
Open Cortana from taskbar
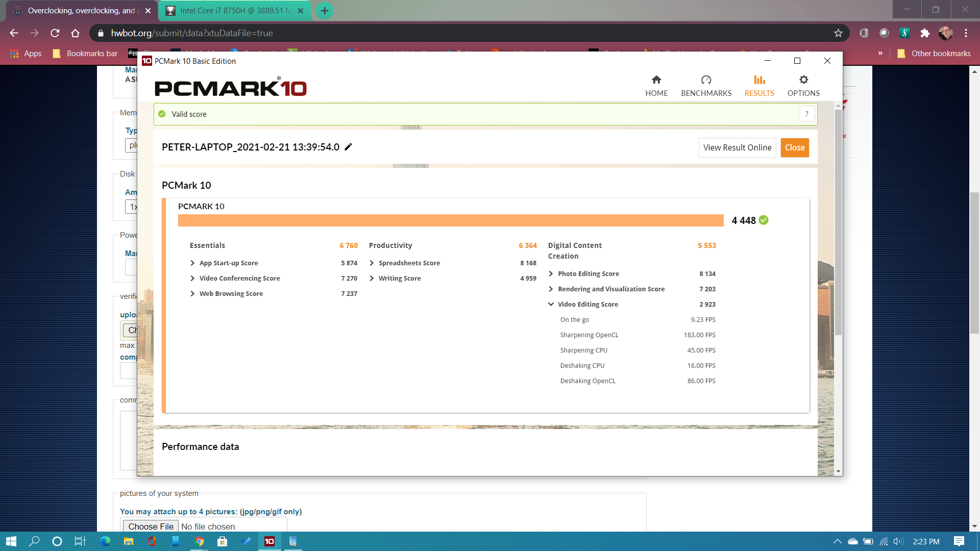(x=57, y=541)
